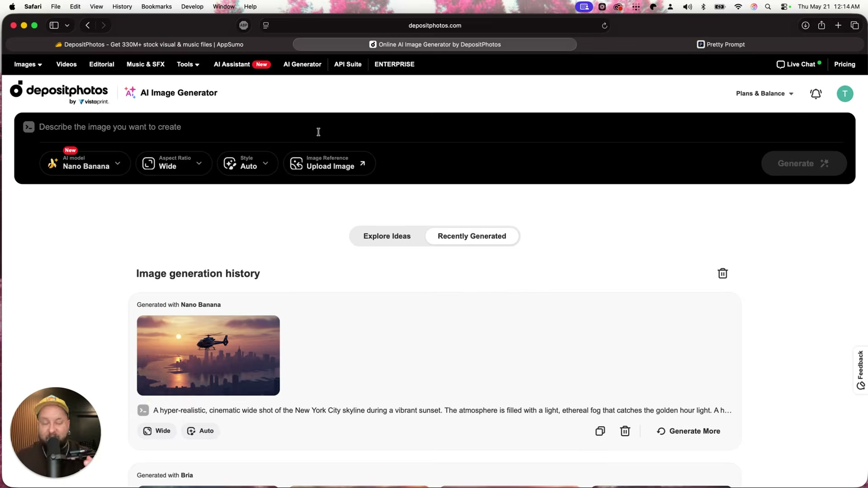Switch to the Pretty Prompt tab
This screenshot has width=868, height=488.
click(x=721, y=44)
